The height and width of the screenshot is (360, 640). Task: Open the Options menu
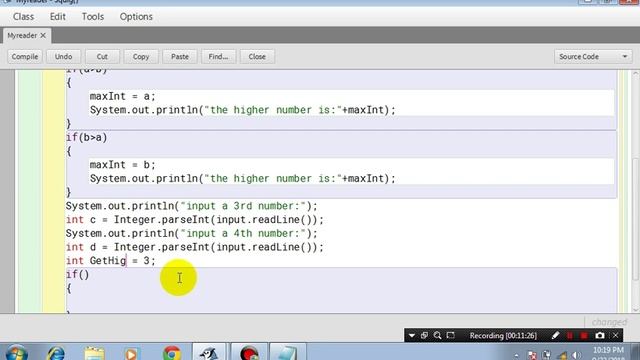tap(136, 17)
